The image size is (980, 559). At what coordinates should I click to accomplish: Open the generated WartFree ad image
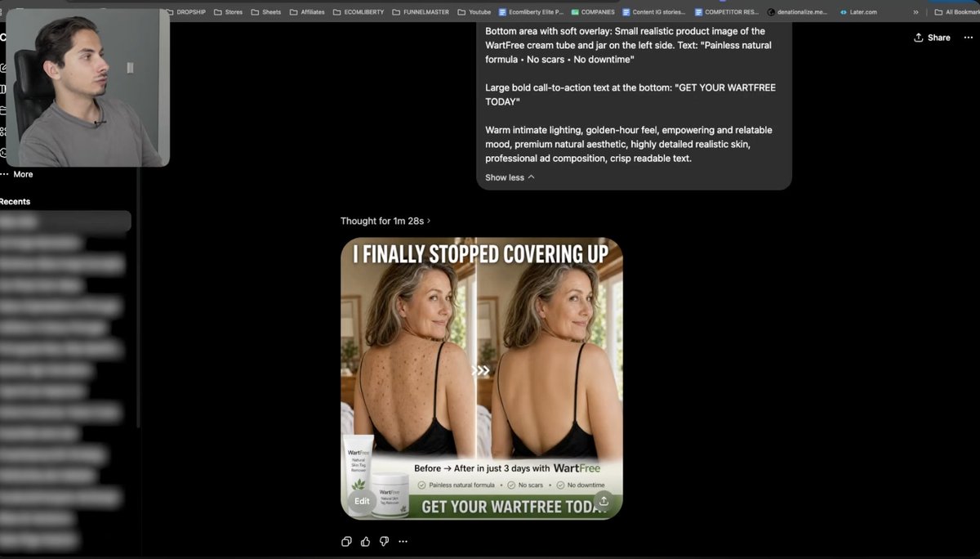[x=482, y=378]
